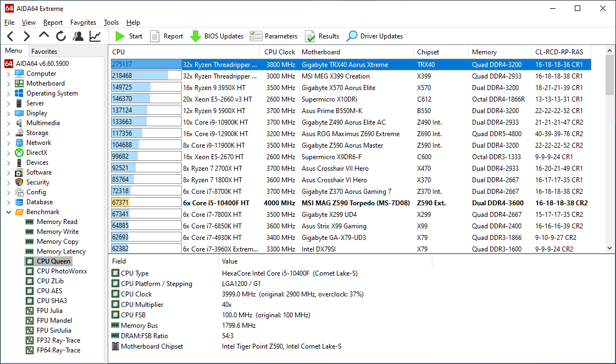Collapse the Benchmark tree node
The height and width of the screenshot is (364, 616).
pyautogui.click(x=8, y=212)
